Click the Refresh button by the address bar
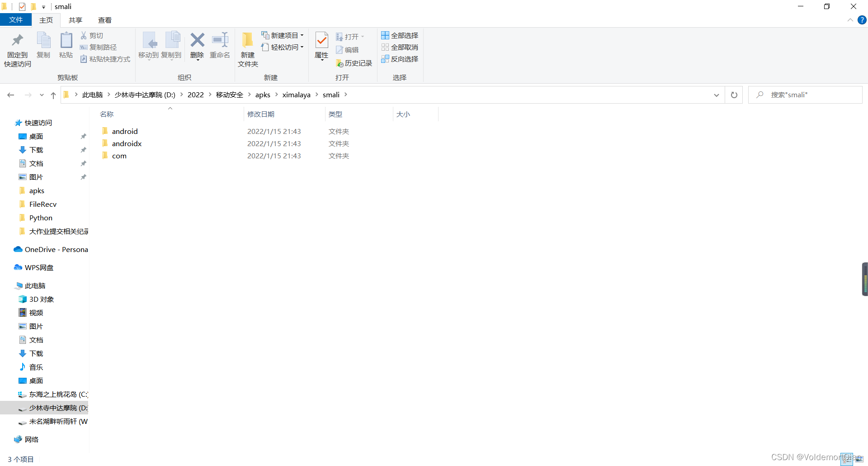Viewport: 868px width, 466px height. click(734, 95)
